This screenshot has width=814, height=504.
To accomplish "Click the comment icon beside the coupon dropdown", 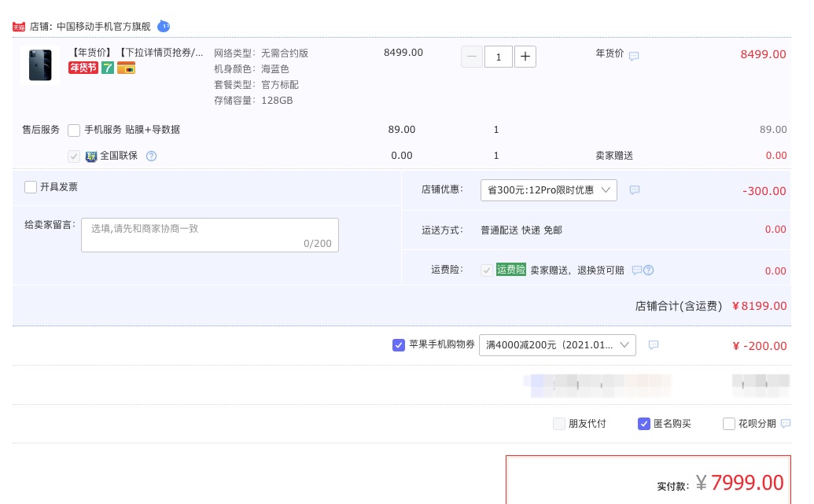I will pyautogui.click(x=654, y=344).
